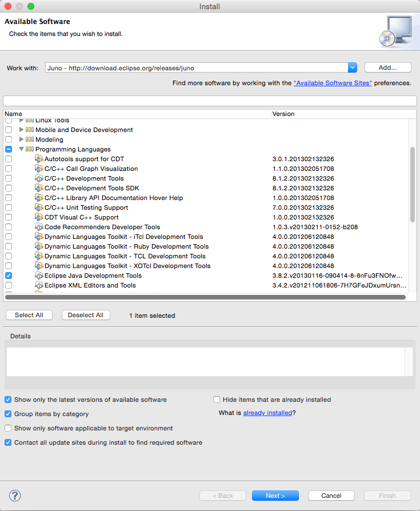Click version 3.0.1.201302132326 text
Image resolution: width=420 pixels, height=511 pixels.
point(303,159)
